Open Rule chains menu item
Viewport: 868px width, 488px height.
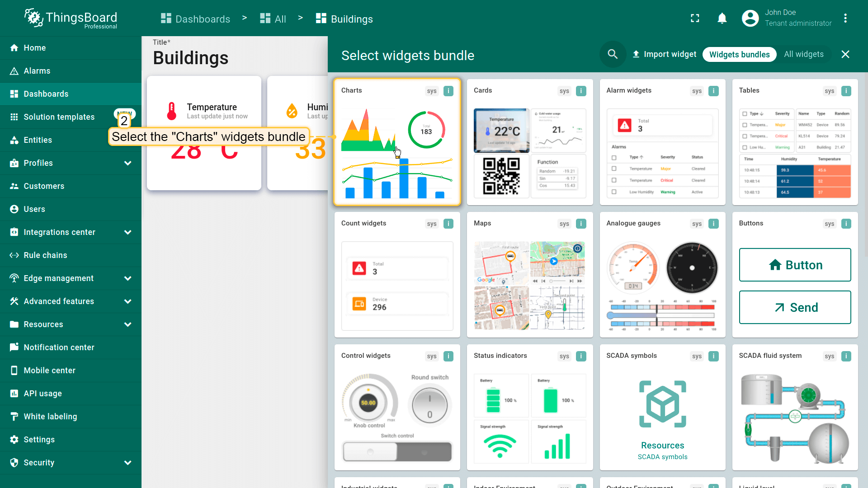[45, 255]
